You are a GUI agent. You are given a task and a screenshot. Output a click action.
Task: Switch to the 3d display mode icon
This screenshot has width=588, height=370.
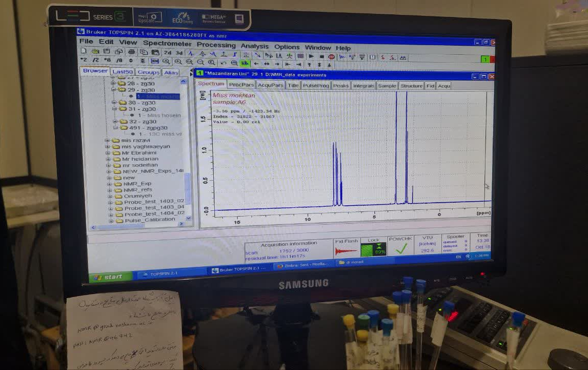pyautogui.click(x=179, y=53)
